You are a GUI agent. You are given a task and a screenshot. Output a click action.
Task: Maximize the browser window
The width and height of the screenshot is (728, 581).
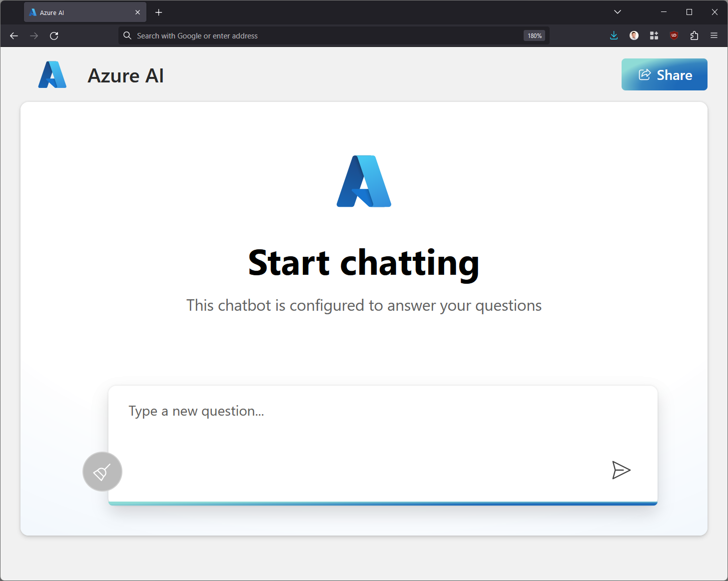(x=689, y=12)
